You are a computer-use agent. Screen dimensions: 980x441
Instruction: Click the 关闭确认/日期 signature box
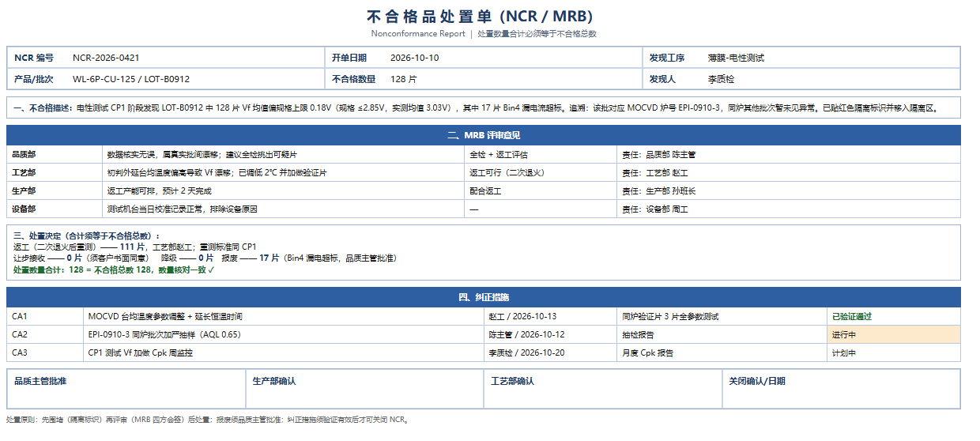(x=841, y=389)
